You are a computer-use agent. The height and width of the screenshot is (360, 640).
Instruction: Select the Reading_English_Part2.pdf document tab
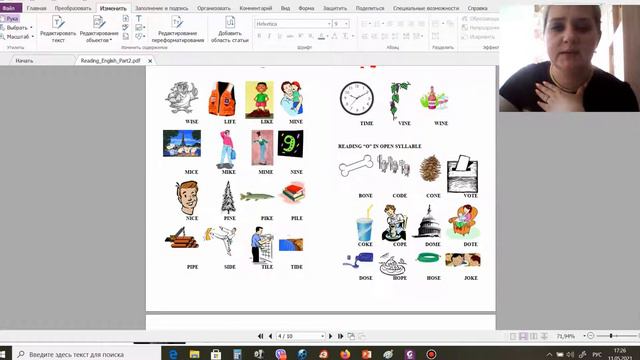pos(110,60)
